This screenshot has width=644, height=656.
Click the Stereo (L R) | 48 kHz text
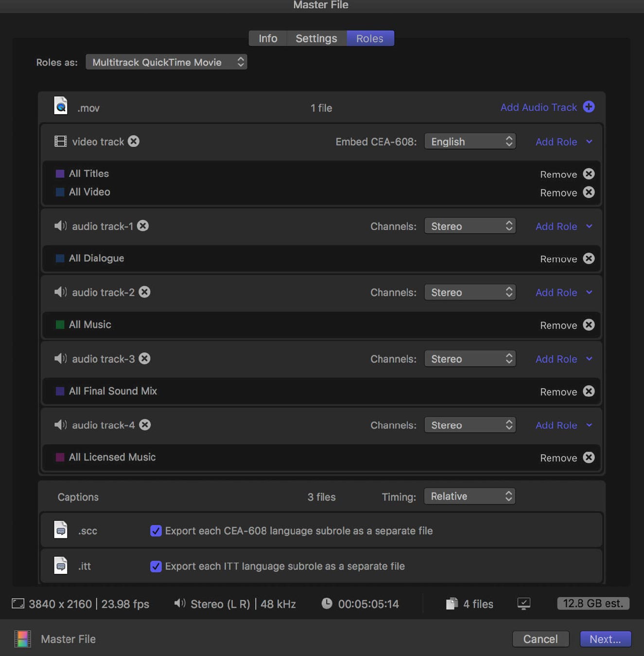click(x=243, y=604)
